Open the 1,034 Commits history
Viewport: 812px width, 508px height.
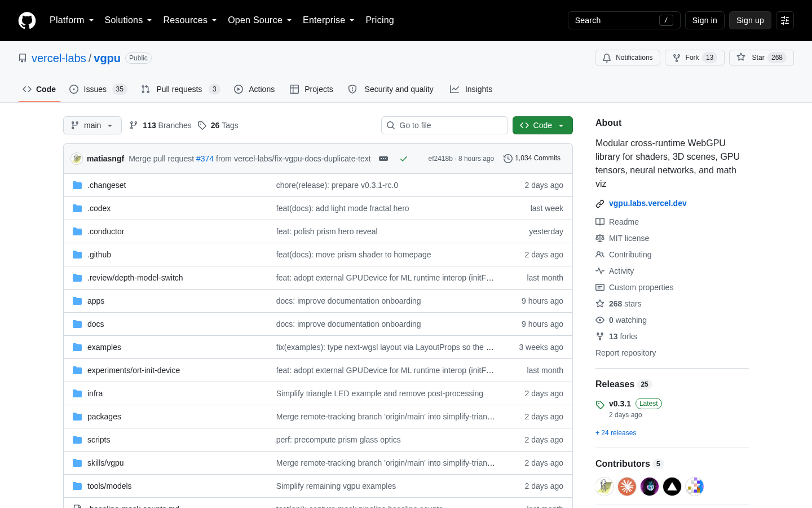point(532,158)
